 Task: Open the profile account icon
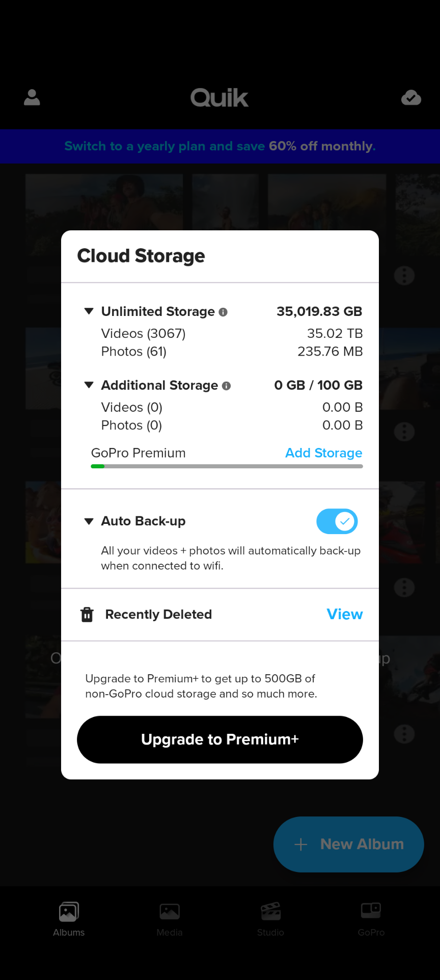(32, 97)
